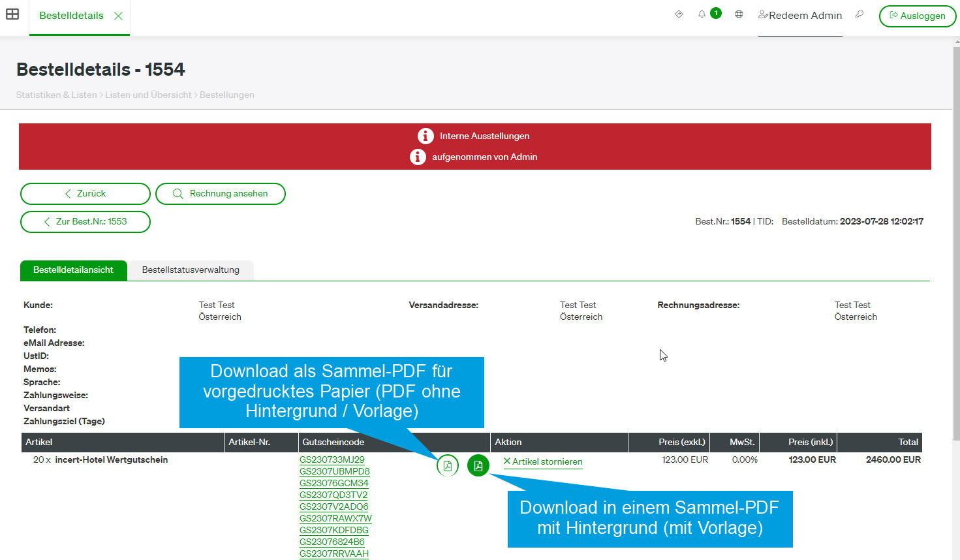Click the Bestellungen breadcrumb
960x560 pixels.
click(227, 95)
